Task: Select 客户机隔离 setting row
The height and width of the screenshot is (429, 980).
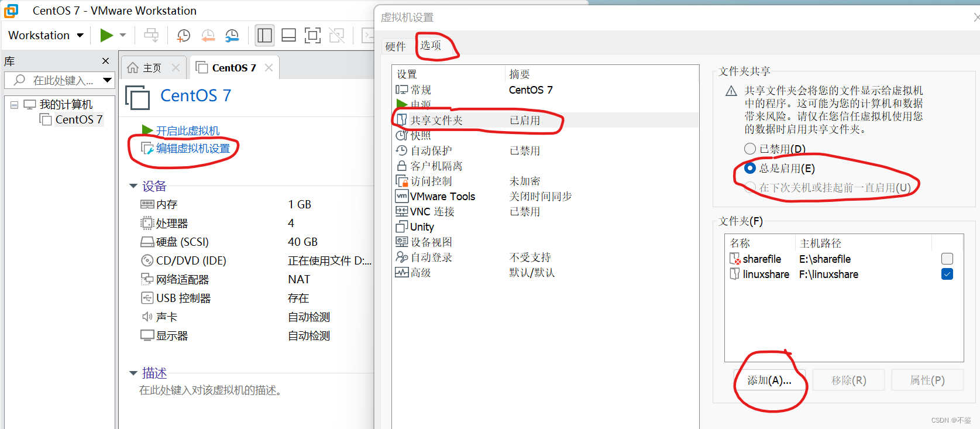Action: pos(545,166)
